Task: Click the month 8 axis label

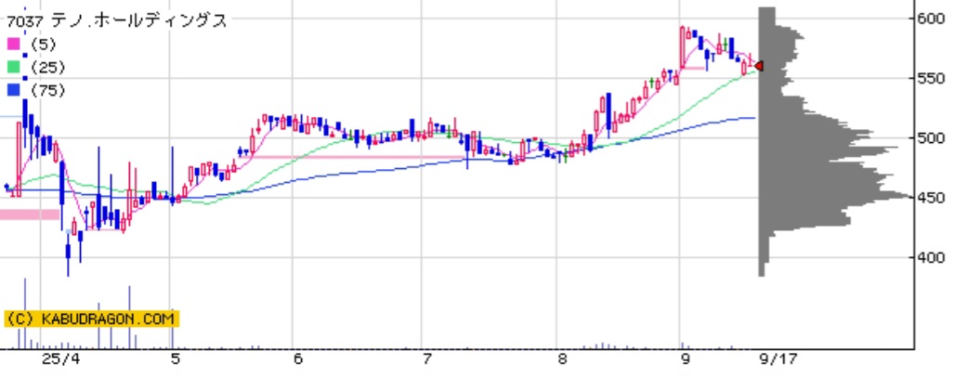Action: tap(562, 359)
